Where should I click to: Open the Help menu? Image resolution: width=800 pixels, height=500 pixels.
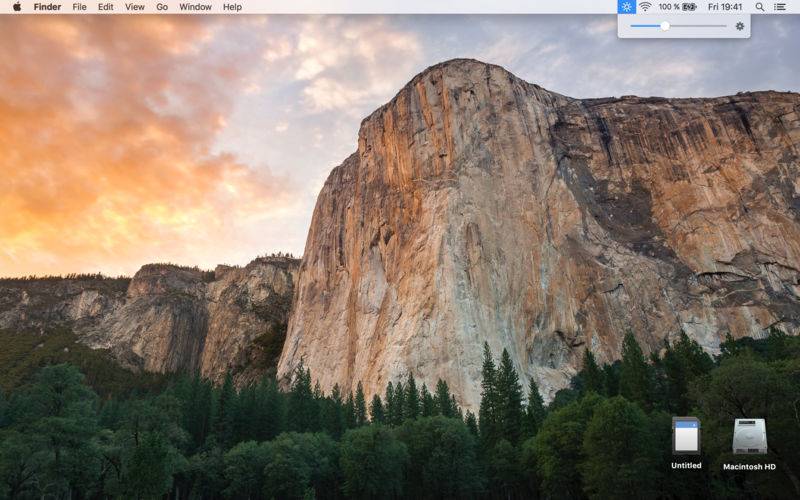click(232, 7)
